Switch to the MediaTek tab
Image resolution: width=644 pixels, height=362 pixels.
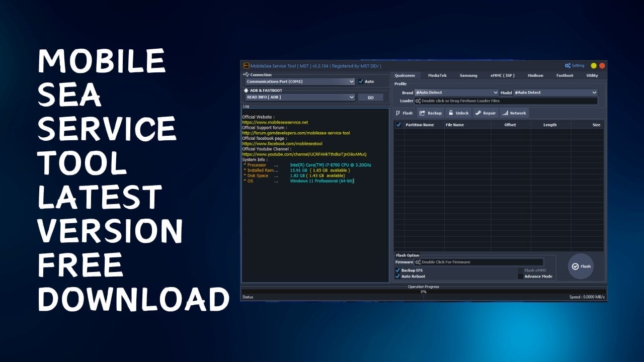click(x=438, y=75)
